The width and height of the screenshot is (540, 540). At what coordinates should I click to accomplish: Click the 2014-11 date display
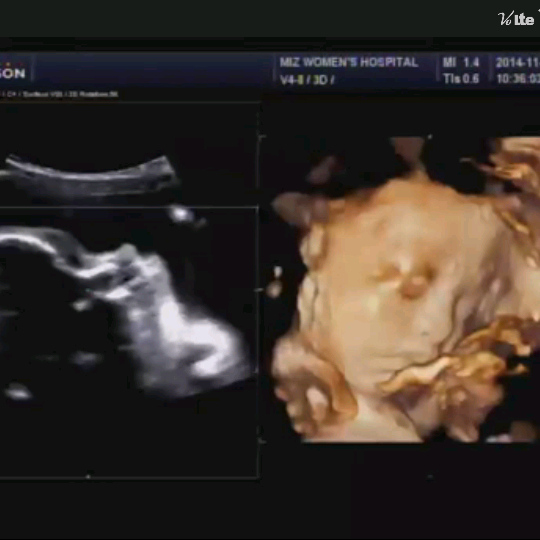coord(518,63)
